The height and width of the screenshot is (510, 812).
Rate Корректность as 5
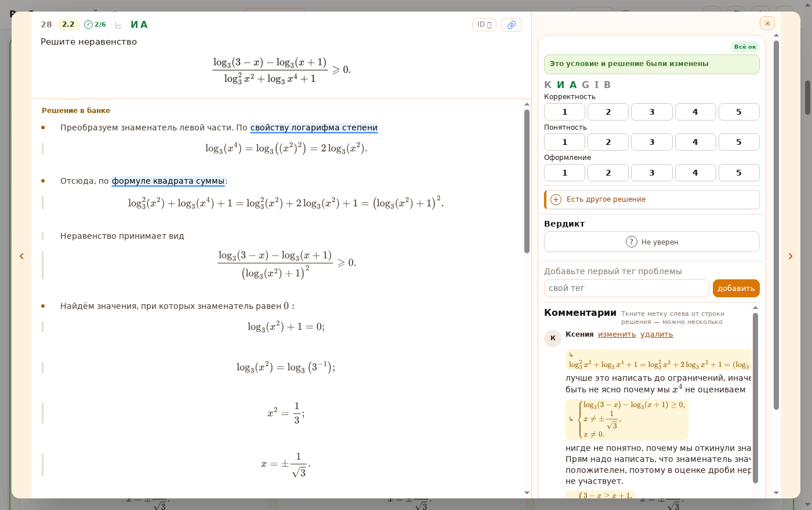pos(739,112)
